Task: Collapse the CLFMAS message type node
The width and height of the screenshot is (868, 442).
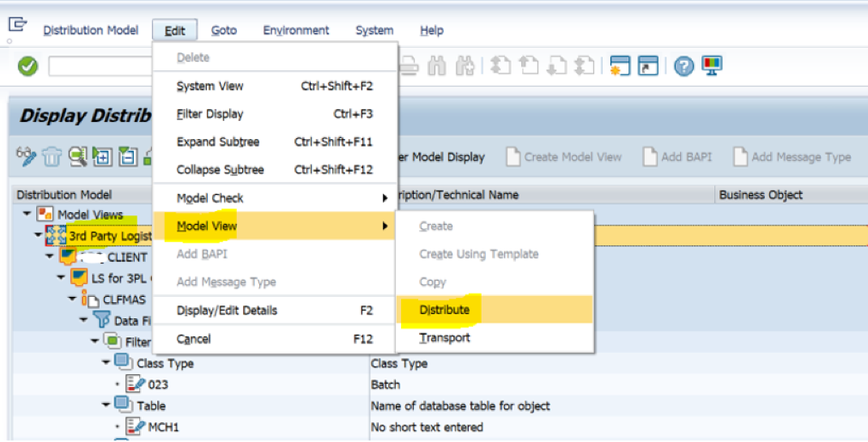Action: pyautogui.click(x=72, y=299)
